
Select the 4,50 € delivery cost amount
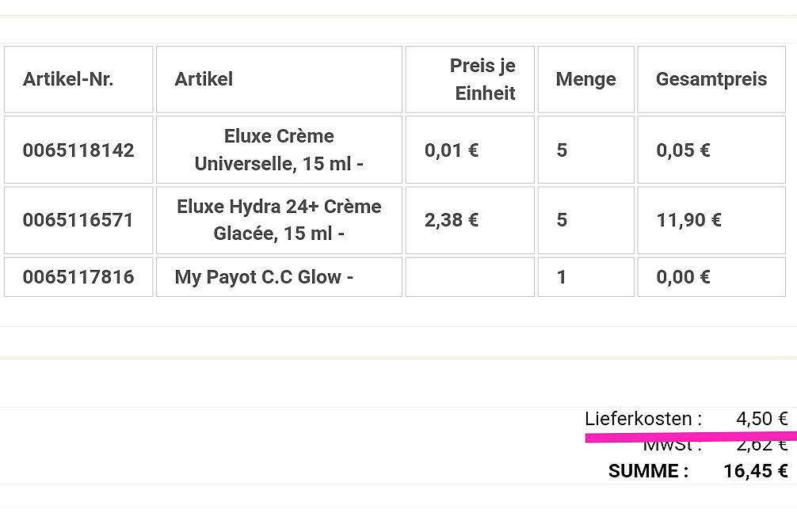point(761,419)
